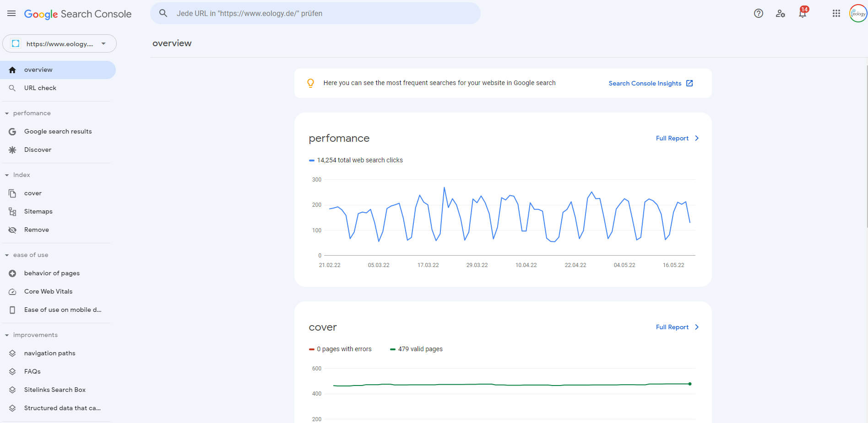Click the behavior of pages plus-circle icon
Screen dimensions: 868x423
pos(12,273)
